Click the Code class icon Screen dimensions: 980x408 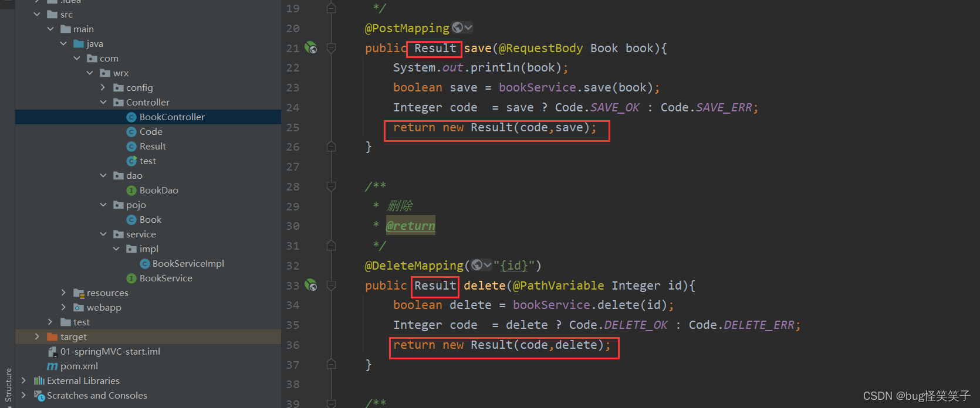(x=131, y=132)
